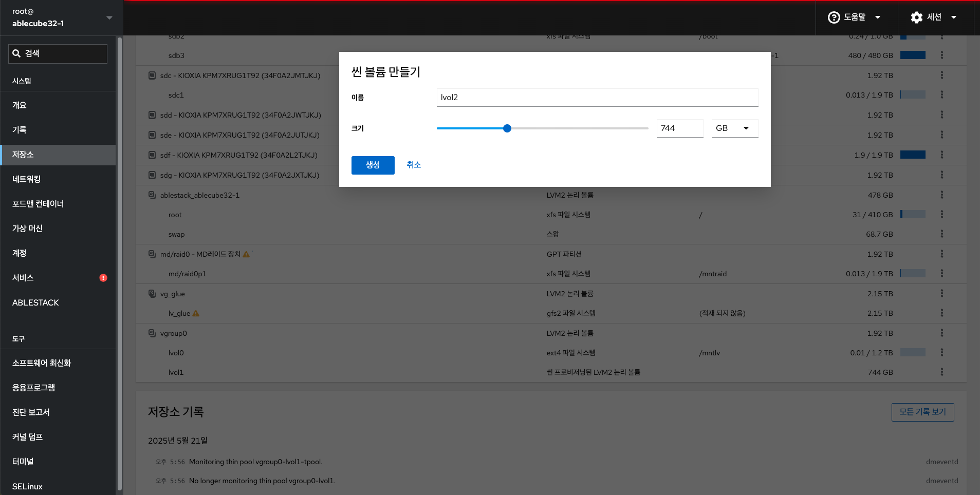Open kebab menu for lvol1 row

tap(941, 372)
